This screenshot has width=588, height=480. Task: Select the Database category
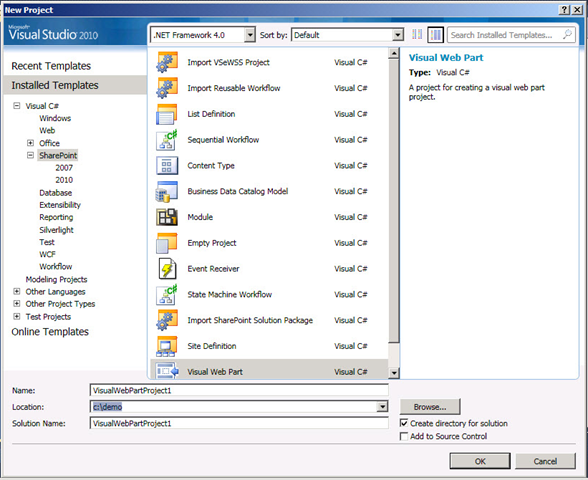click(x=56, y=193)
